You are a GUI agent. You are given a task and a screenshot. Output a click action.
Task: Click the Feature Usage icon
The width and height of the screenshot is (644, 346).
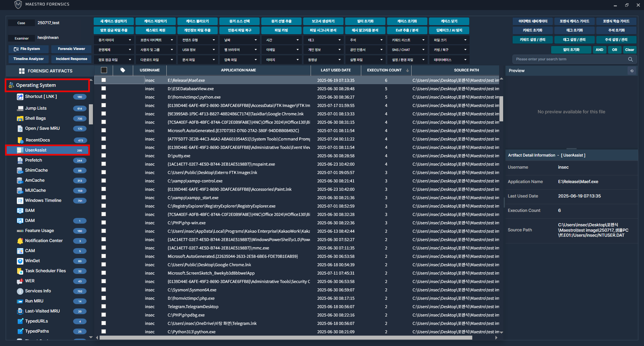(x=20, y=231)
